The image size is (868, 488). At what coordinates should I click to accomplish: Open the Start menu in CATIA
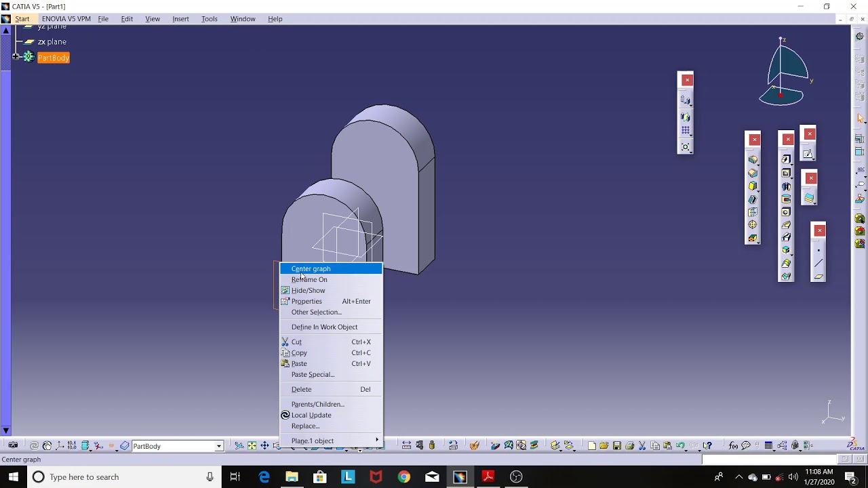tap(22, 19)
